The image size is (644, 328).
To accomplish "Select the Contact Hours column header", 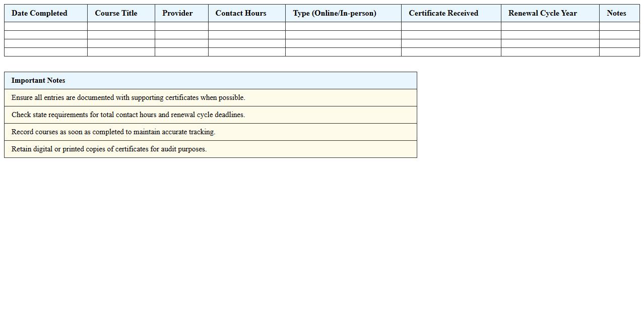I will pos(241,13).
